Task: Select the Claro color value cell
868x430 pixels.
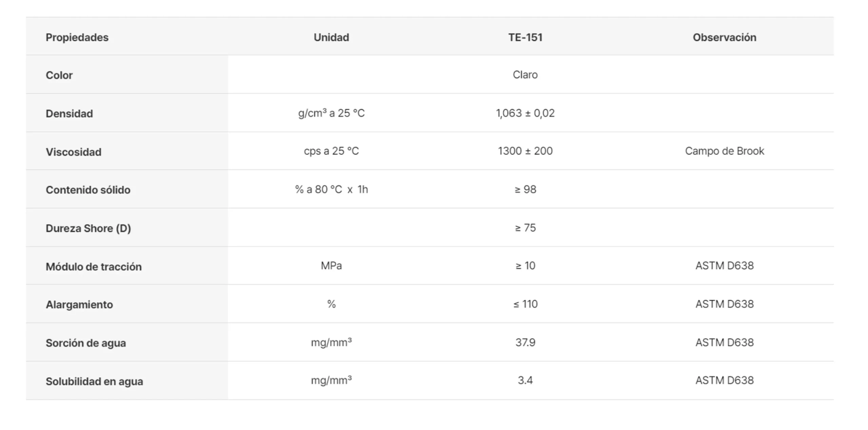Action: tap(525, 75)
